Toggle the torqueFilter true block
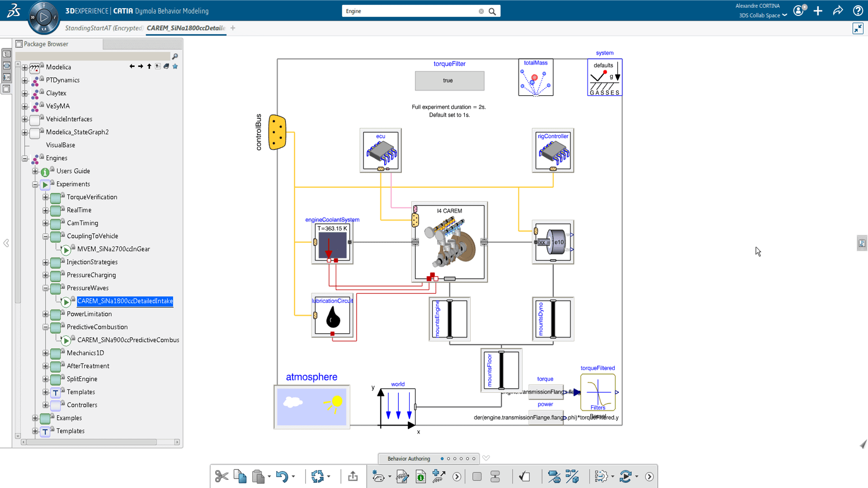868x488 pixels. click(x=449, y=80)
